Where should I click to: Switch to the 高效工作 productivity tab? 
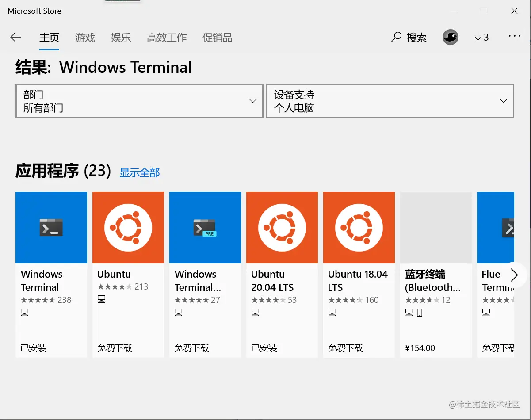(167, 38)
